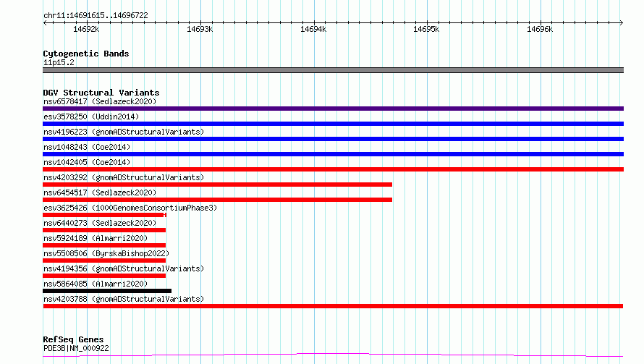The image size is (644, 364).
Task: Open the nsv1042405 (Coe2014) label
Action: (x=87, y=162)
